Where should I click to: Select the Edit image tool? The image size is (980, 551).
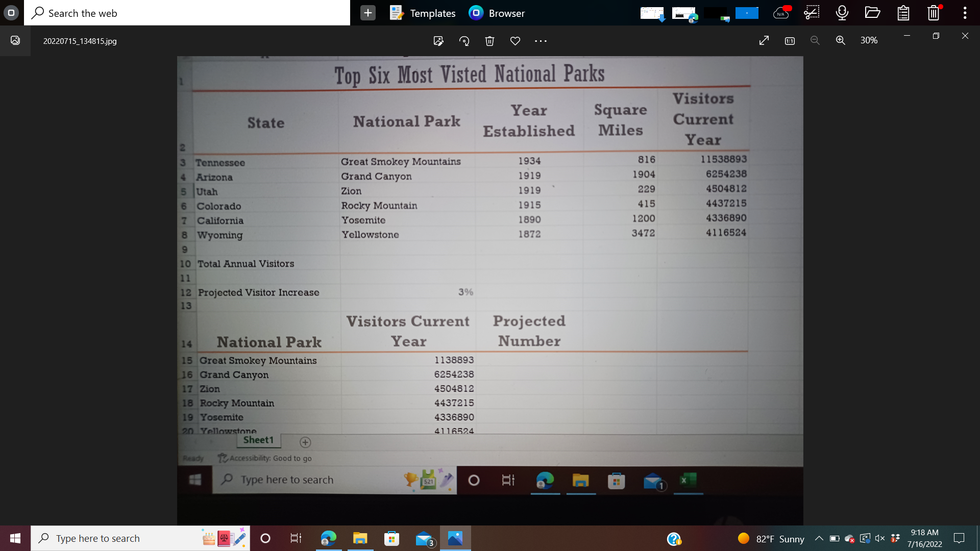438,41
